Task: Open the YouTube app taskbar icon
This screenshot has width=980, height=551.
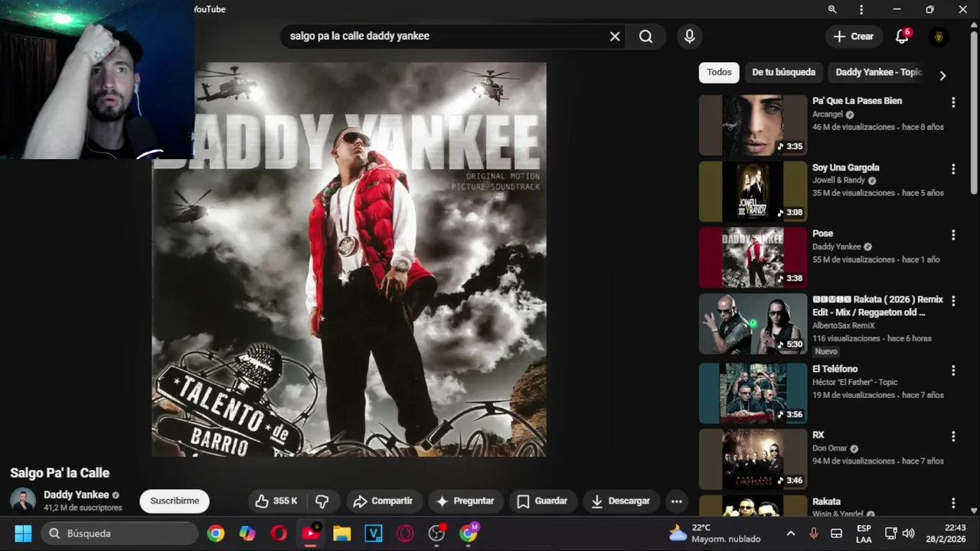Action: pyautogui.click(x=311, y=533)
